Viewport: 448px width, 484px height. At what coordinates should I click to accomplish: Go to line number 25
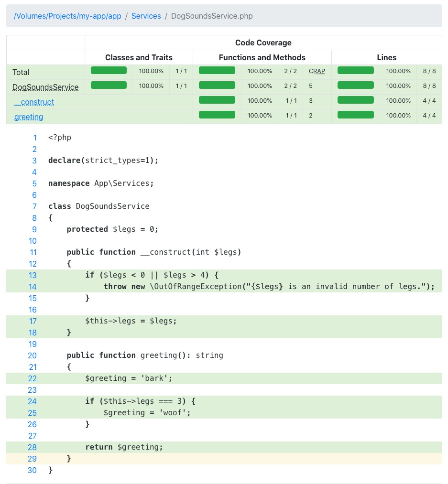click(x=33, y=413)
